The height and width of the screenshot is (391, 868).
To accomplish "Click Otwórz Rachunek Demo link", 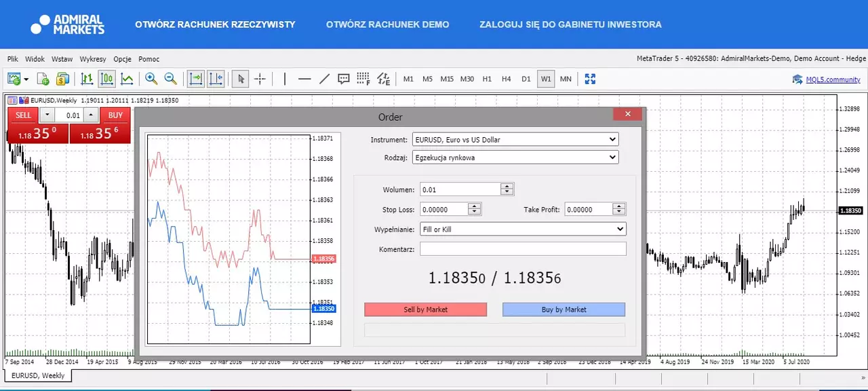I will pos(387,24).
